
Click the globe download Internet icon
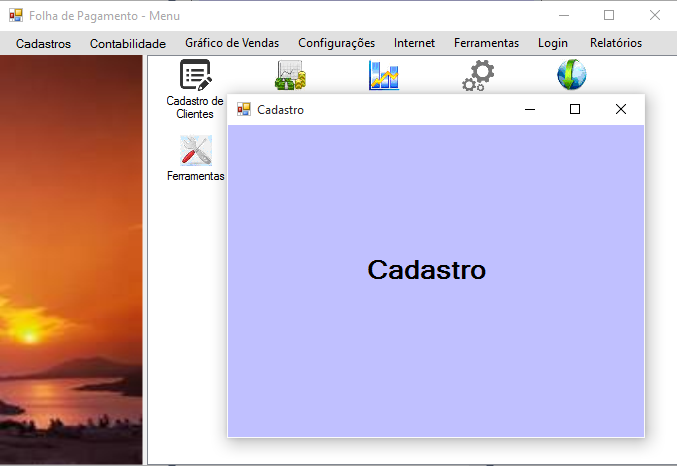(x=572, y=74)
